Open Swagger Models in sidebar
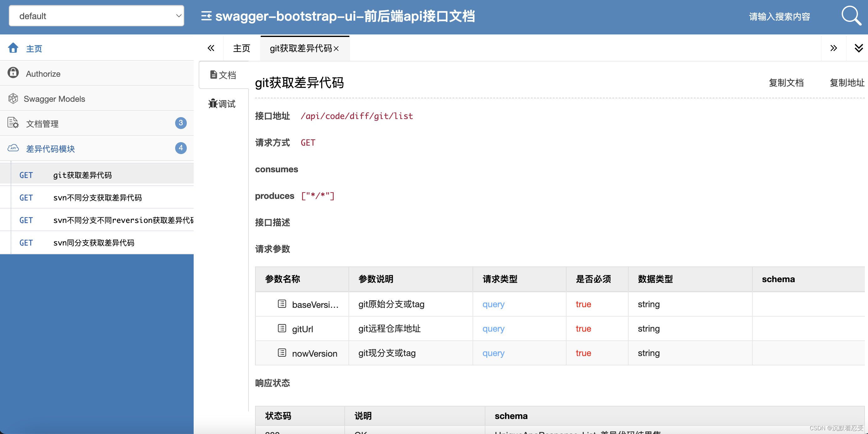 coord(97,98)
